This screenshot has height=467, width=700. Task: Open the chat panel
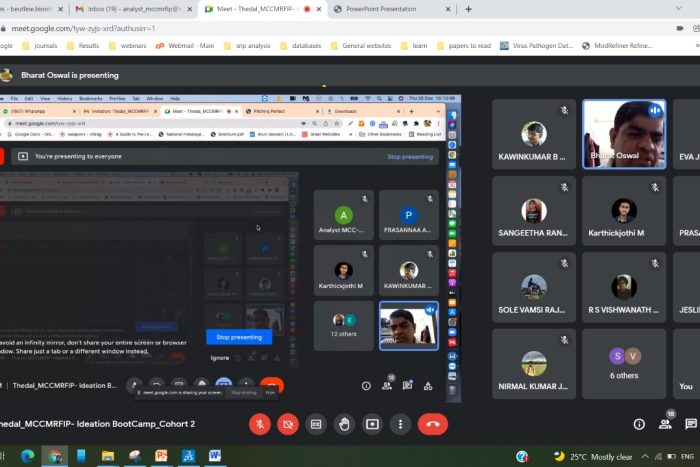pyautogui.click(x=691, y=424)
